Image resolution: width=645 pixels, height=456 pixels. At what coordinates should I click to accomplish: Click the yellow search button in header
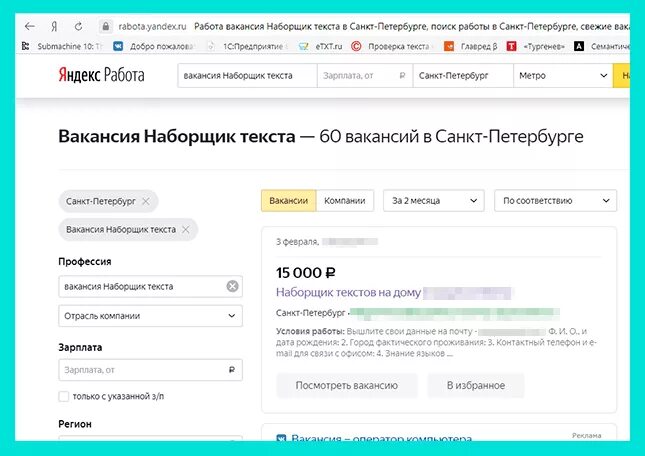click(x=621, y=76)
